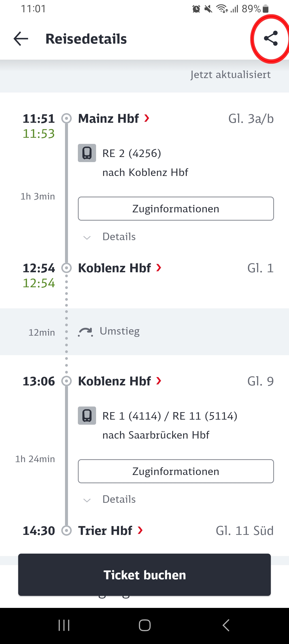Tap the Umstieg transfer arrow icon
The width and height of the screenshot is (289, 644).
coord(86,332)
